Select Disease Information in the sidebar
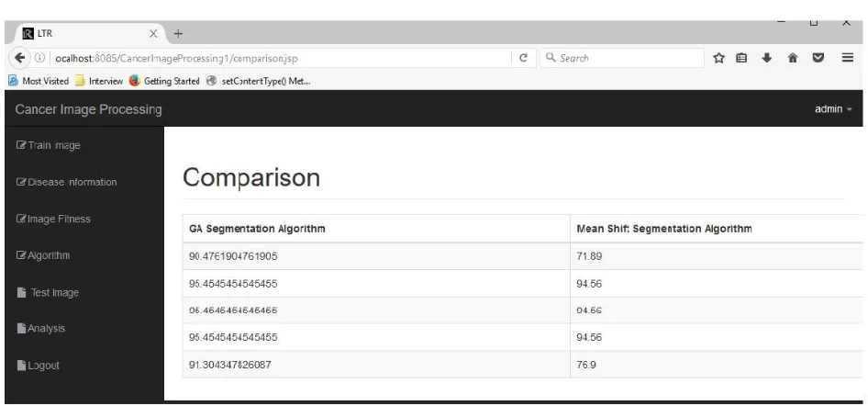The height and width of the screenshot is (406, 868). 67,182
